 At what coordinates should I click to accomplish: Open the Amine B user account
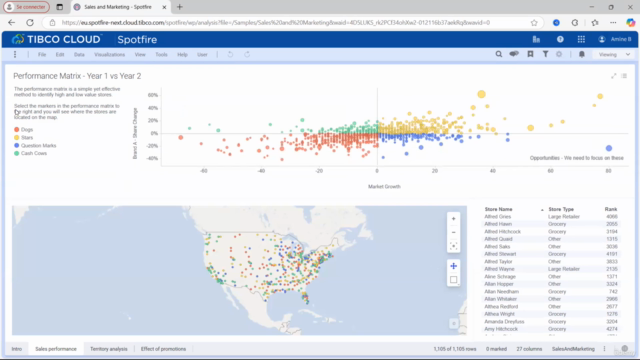point(615,39)
